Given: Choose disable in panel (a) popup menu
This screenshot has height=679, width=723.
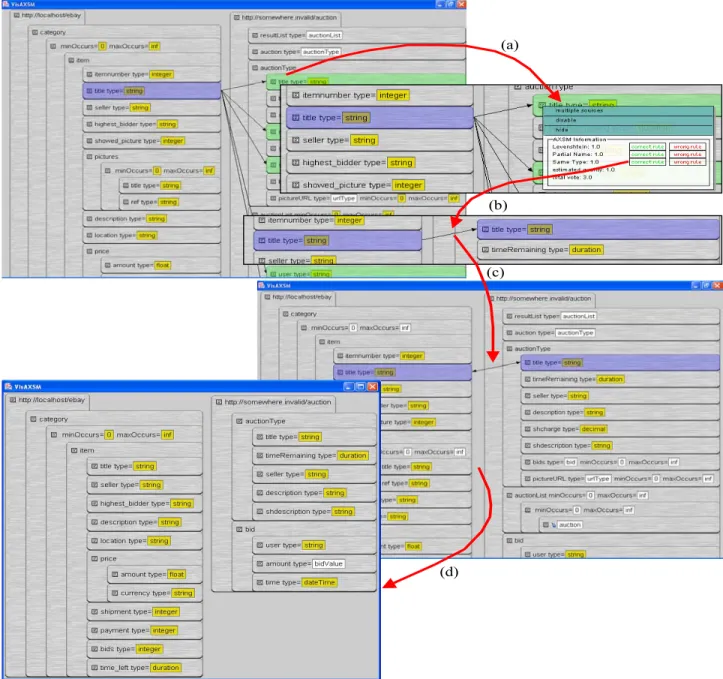Looking at the screenshot, I should pyautogui.click(x=628, y=120).
